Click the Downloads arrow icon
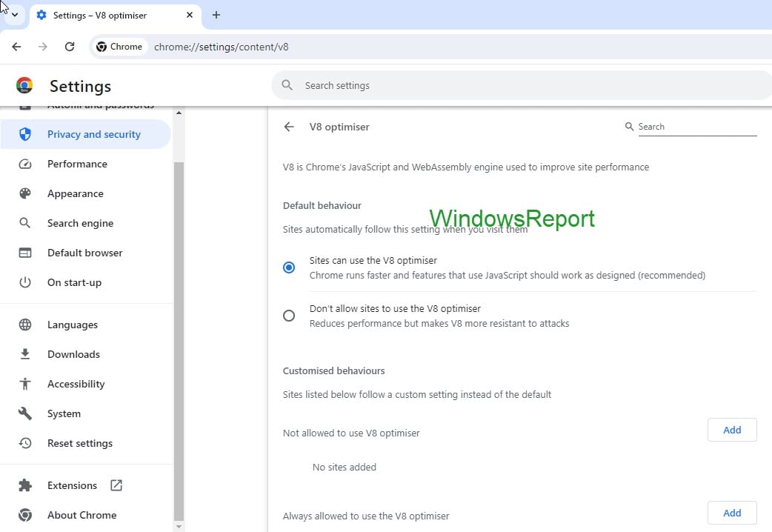Screen dimensions: 772x532 pyautogui.click(x=25, y=353)
